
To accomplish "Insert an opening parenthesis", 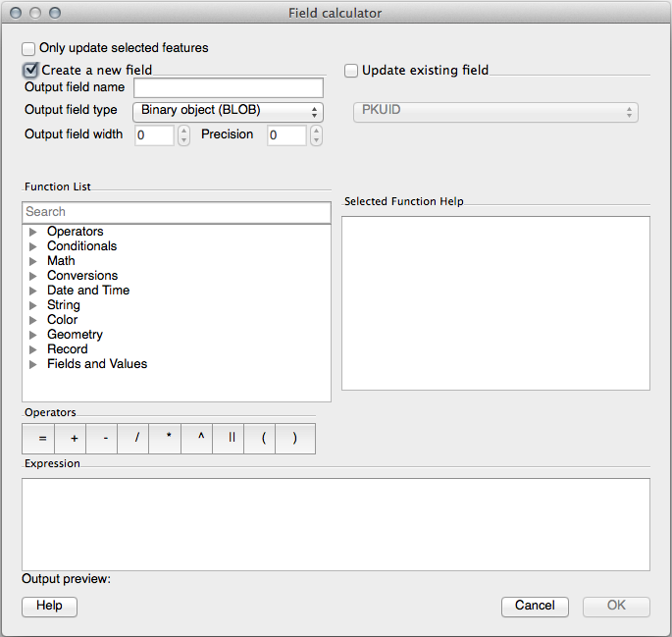I will coord(263,439).
